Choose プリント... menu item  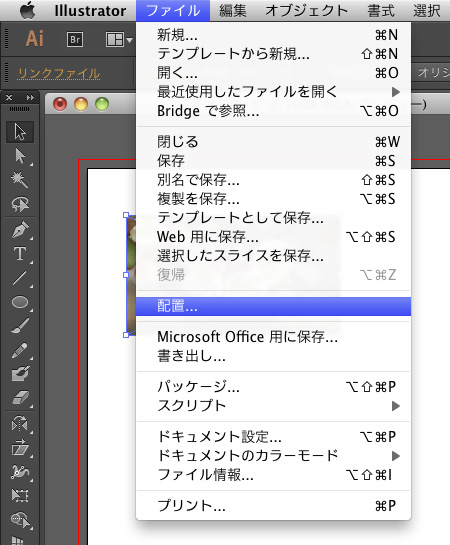point(273,506)
